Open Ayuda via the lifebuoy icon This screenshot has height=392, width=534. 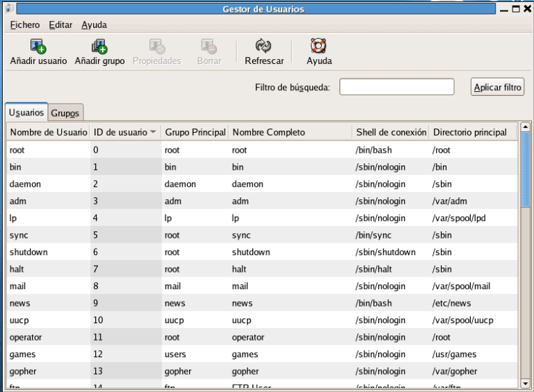(318, 47)
